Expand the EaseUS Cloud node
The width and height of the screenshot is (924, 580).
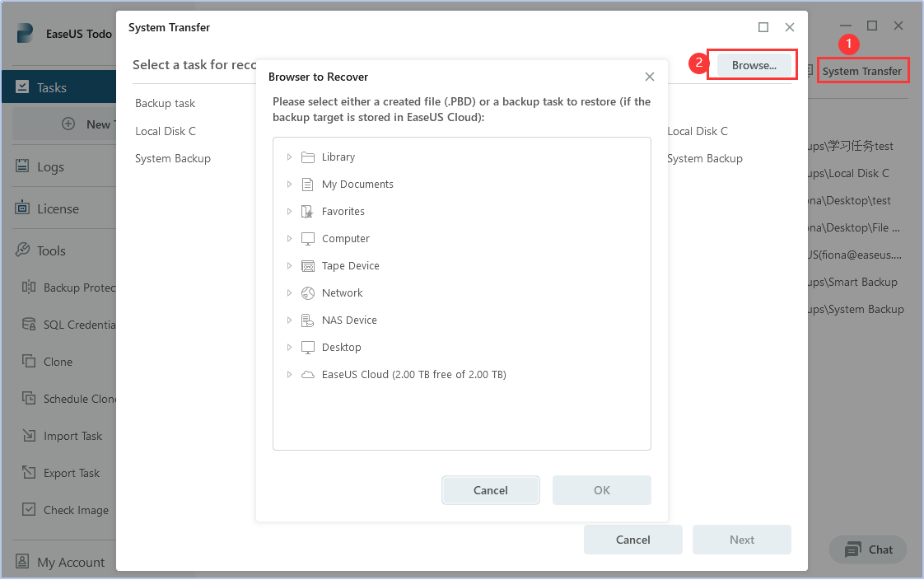pyautogui.click(x=289, y=375)
